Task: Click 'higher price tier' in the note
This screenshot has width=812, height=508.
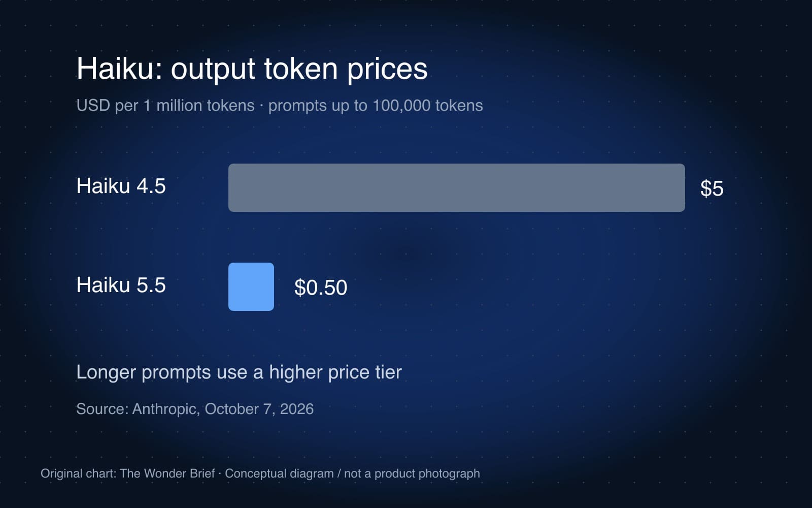Action: 335,372
